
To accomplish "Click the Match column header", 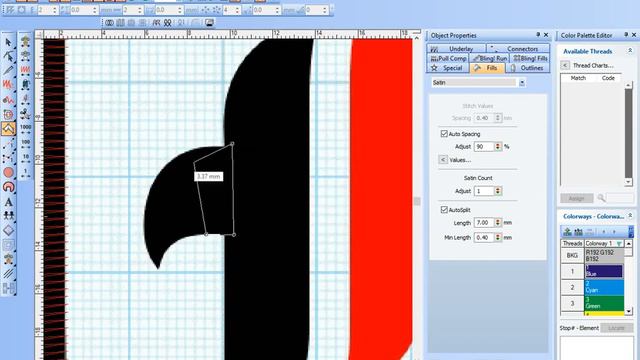I will tap(578, 78).
